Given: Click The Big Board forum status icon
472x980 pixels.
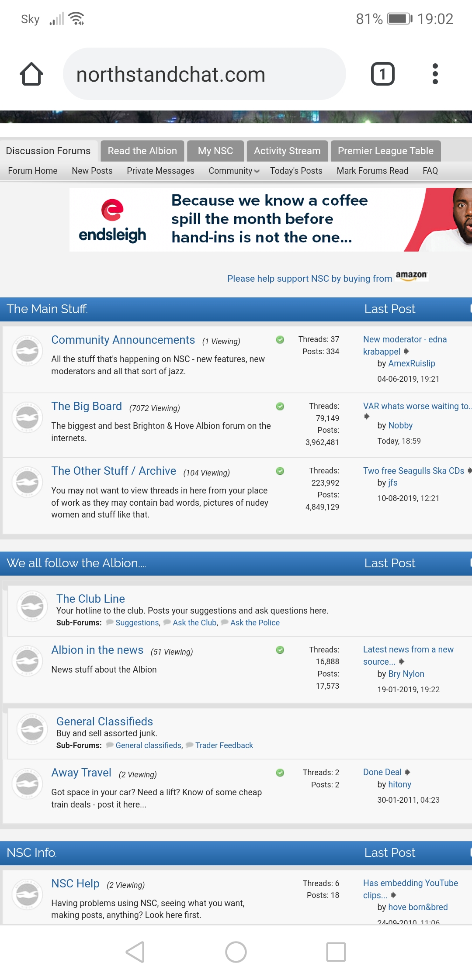Looking at the screenshot, I should pos(27,418).
